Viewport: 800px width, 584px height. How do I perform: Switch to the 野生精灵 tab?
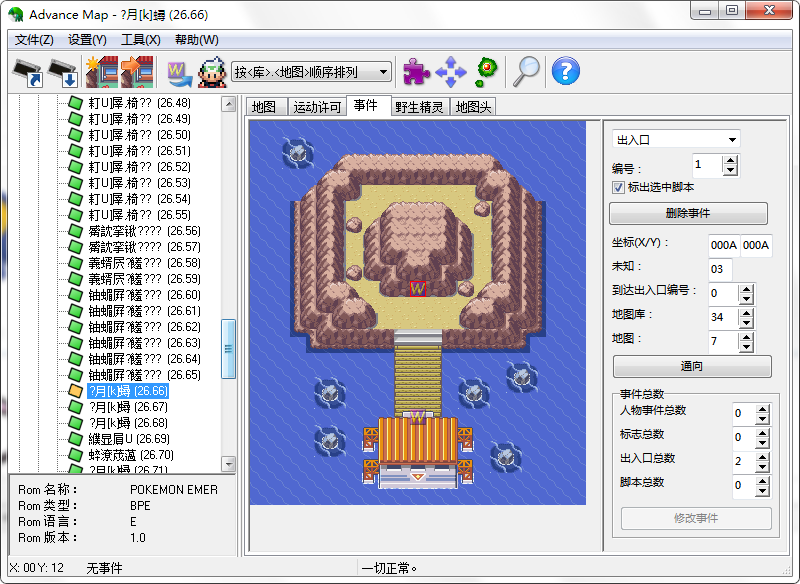(x=419, y=107)
